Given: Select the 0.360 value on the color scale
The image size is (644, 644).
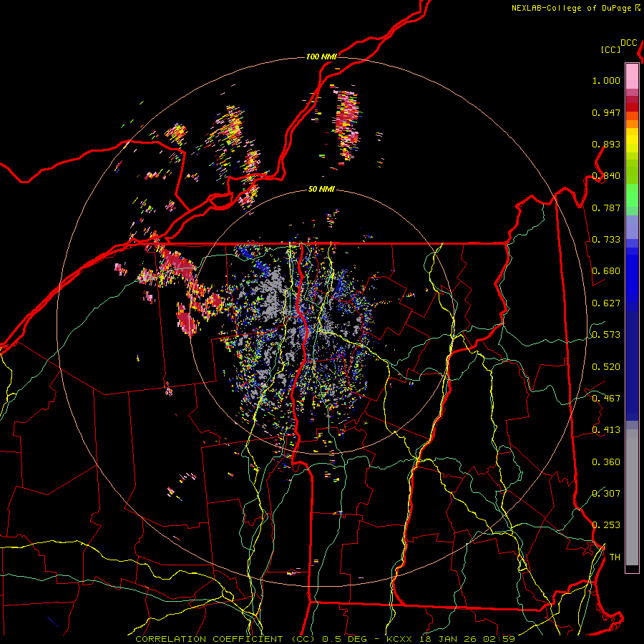Looking at the screenshot, I should point(606,462).
